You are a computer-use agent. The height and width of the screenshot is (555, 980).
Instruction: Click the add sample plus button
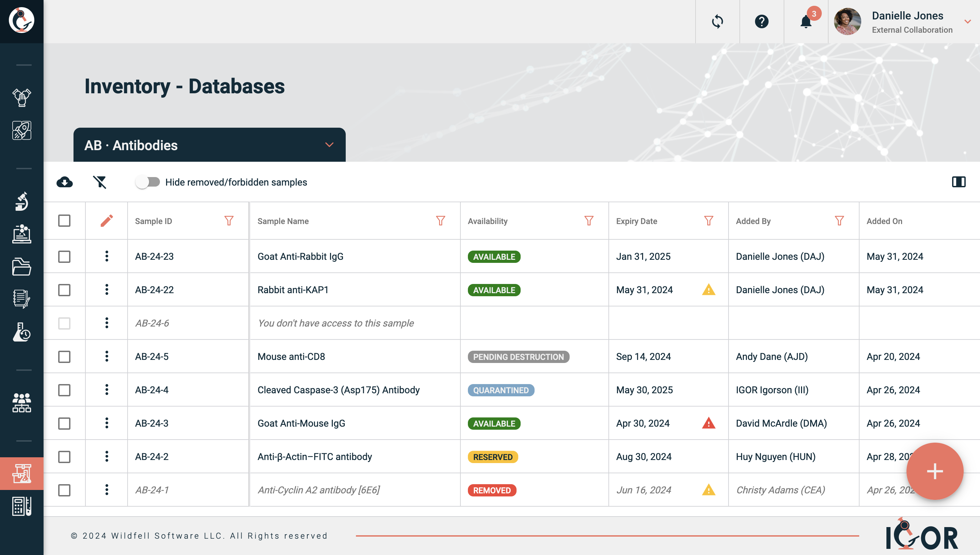coord(934,472)
